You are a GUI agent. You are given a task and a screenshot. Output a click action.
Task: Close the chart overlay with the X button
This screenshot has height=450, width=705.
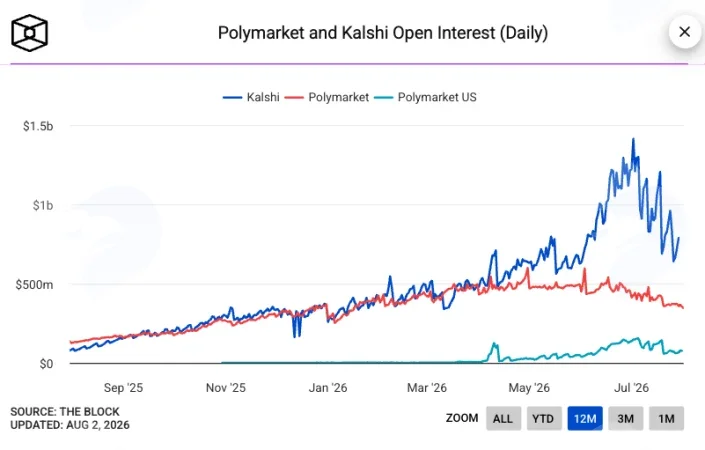pyautogui.click(x=684, y=32)
